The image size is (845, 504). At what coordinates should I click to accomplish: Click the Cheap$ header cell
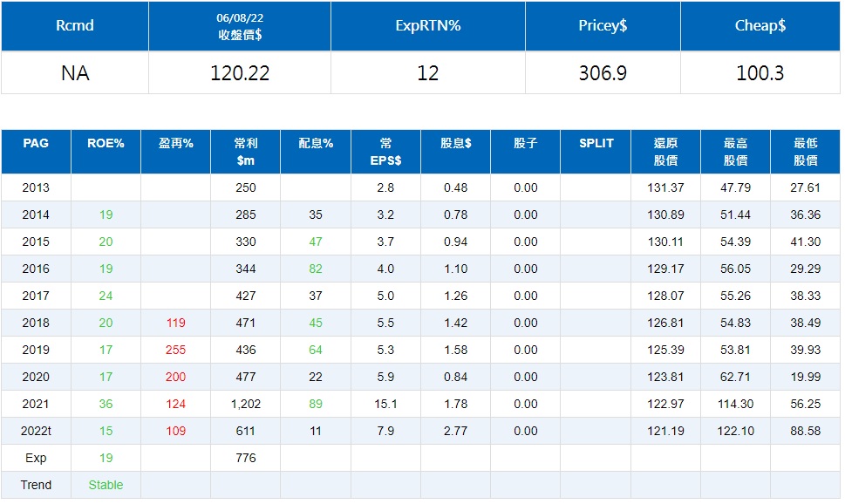[x=760, y=25]
